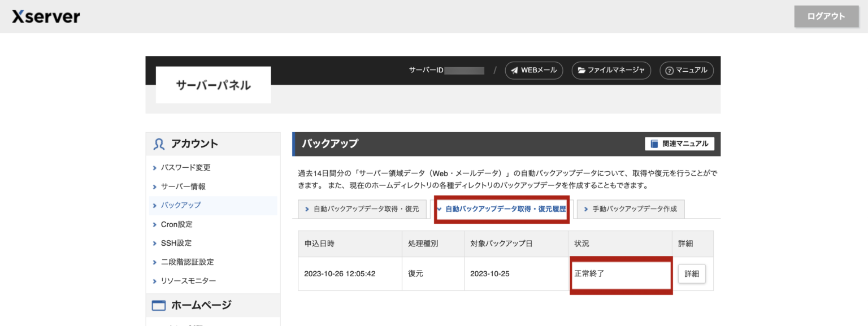Image resolution: width=868 pixels, height=326 pixels.
Task: Click the ログアウト button
Action: pyautogui.click(x=826, y=16)
